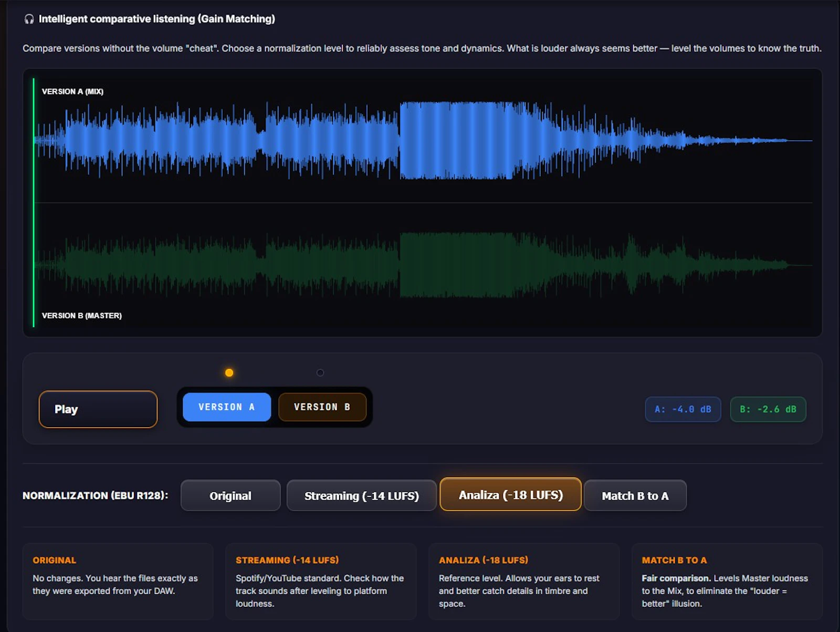Click the description paragraph starting with 'Compare versions without the volume'
Image resolution: width=840 pixels, height=632 pixels.
pyautogui.click(x=422, y=48)
